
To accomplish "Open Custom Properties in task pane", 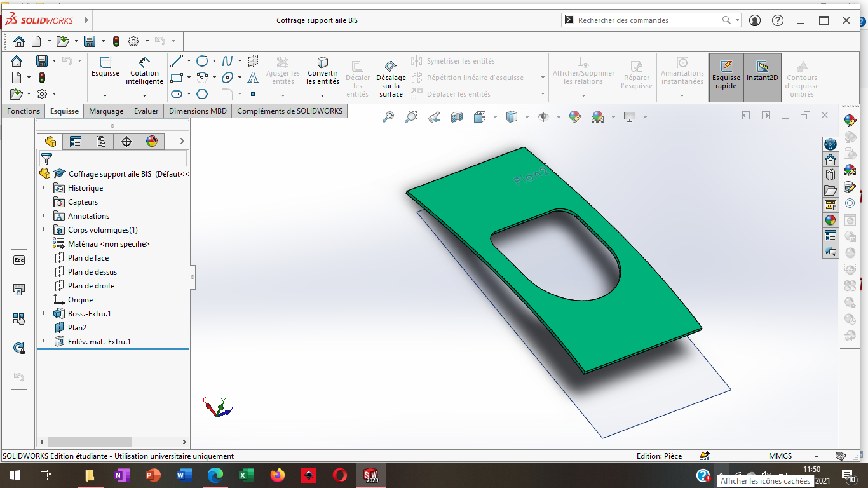I will (831, 236).
